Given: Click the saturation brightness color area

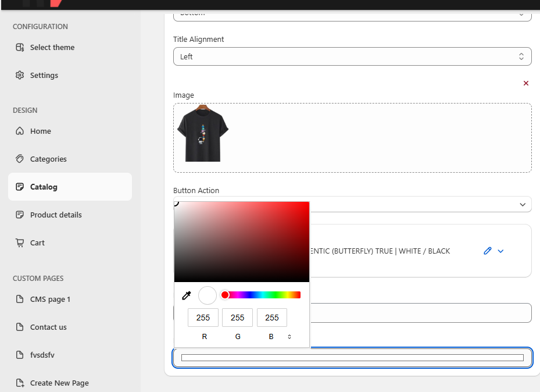Looking at the screenshot, I should 242,242.
